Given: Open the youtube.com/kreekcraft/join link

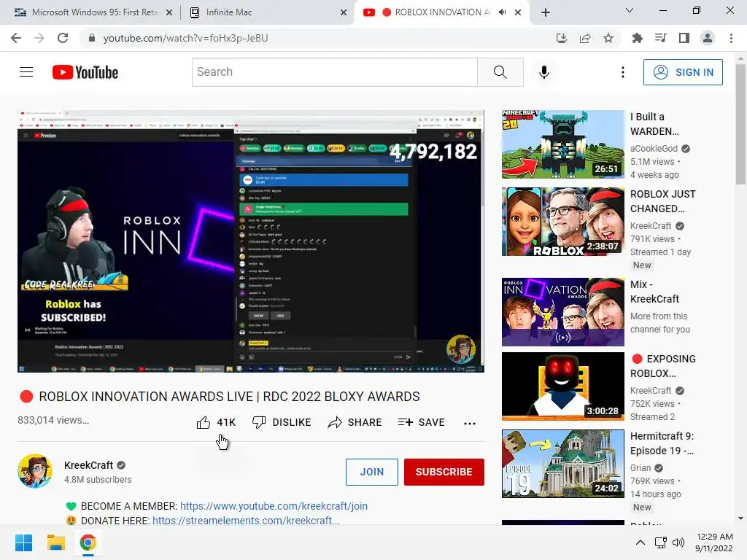Looking at the screenshot, I should click(274, 506).
